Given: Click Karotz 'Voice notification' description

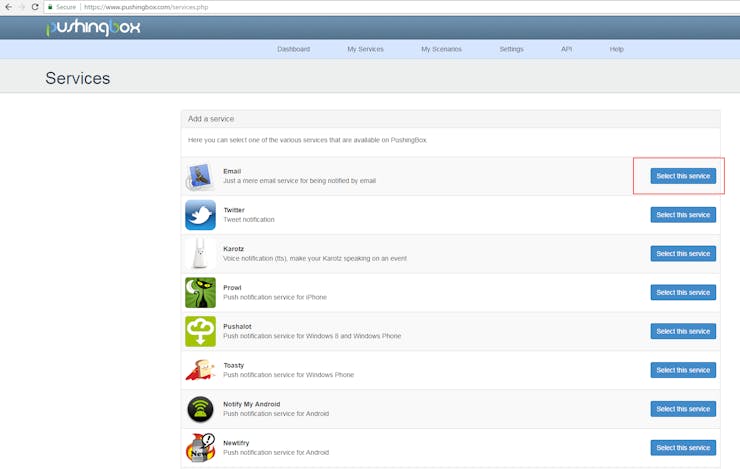Looking at the screenshot, I should tap(315, 259).
